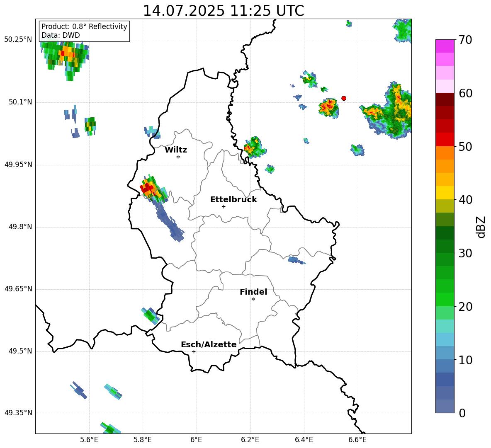Click the 50 tick label on colorbar
The width and height of the screenshot is (491, 448).
point(465,146)
